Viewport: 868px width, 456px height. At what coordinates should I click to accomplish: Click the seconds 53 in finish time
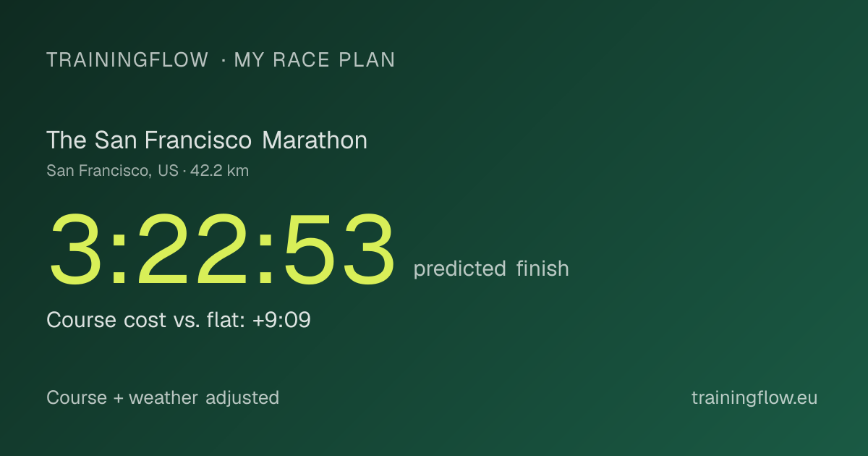coord(339,250)
